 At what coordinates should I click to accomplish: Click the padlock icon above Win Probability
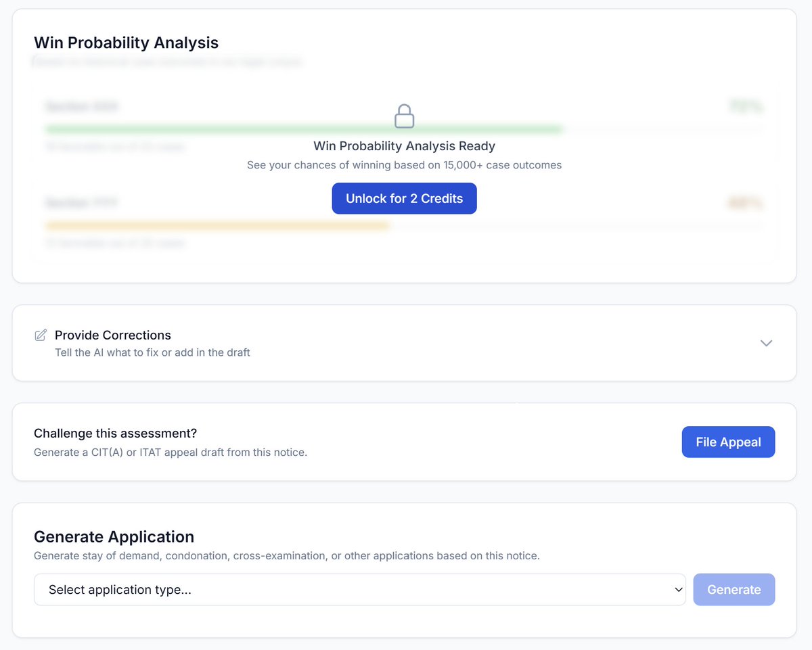coord(404,116)
